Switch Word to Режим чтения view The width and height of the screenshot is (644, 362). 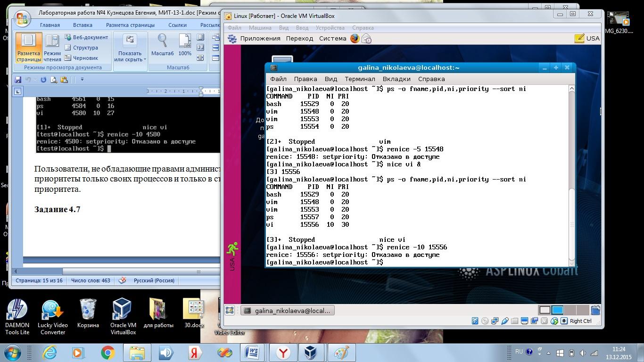coord(52,48)
